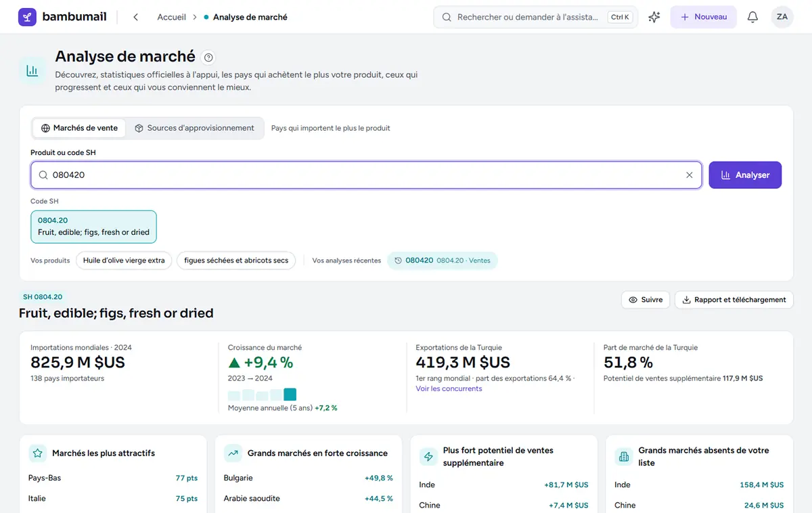
Task: Open the Voir les concurrents link
Action: click(449, 388)
